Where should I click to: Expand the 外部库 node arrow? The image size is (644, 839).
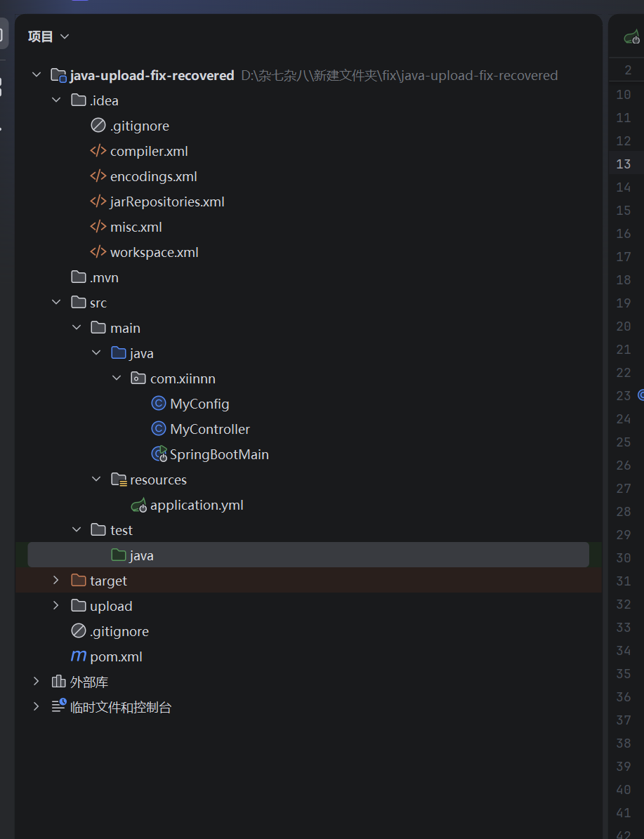pos(37,682)
